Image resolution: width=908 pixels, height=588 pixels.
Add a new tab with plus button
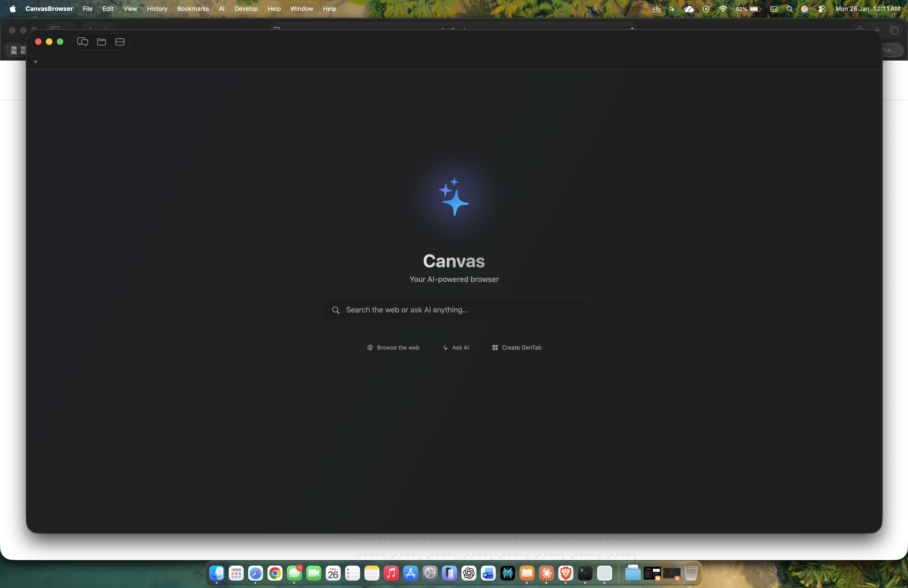tap(35, 62)
